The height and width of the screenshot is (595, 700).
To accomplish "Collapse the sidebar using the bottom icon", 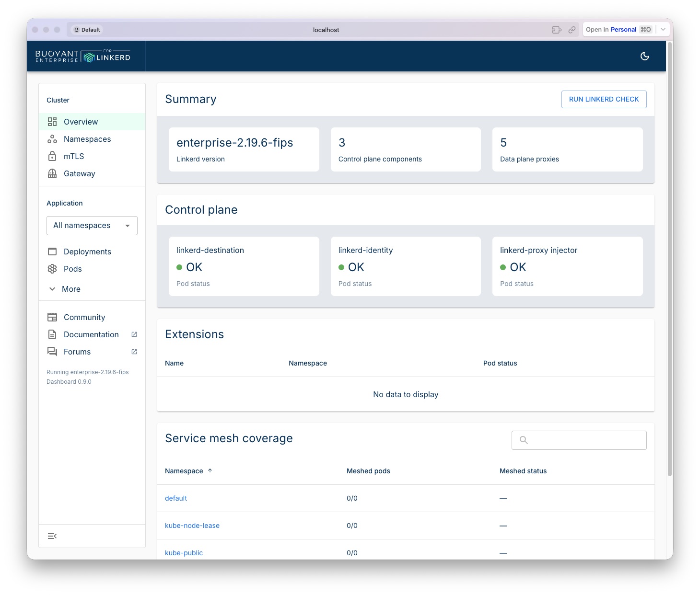I will click(x=52, y=536).
